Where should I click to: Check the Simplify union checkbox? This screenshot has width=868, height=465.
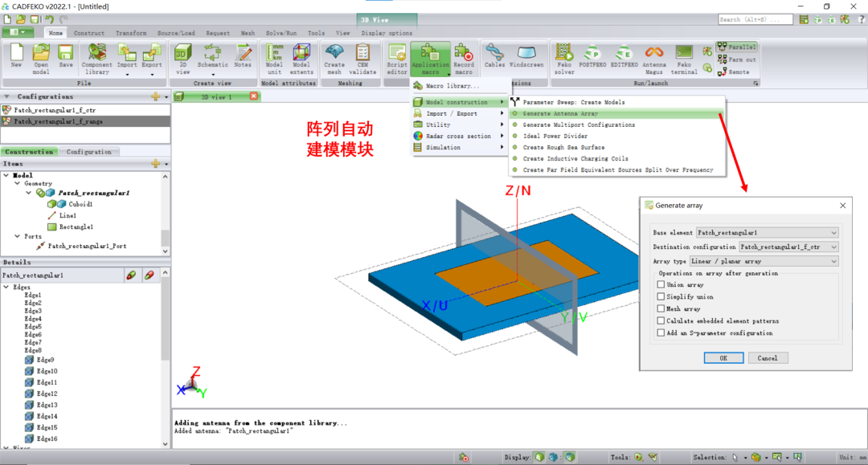coord(661,296)
